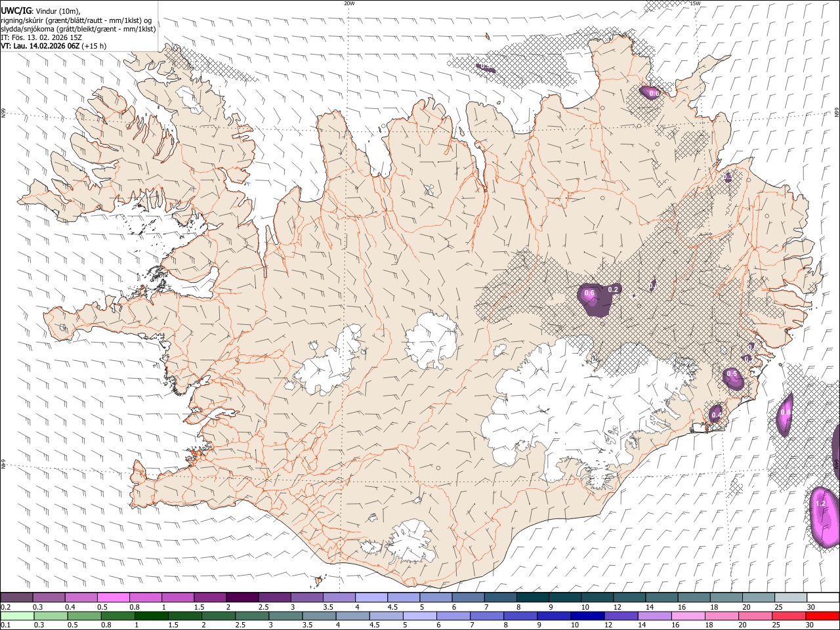Image resolution: width=840 pixels, height=630 pixels.
Task: Pick the dark plum 0.2 swatch in upper legend
Action: (x=16, y=598)
